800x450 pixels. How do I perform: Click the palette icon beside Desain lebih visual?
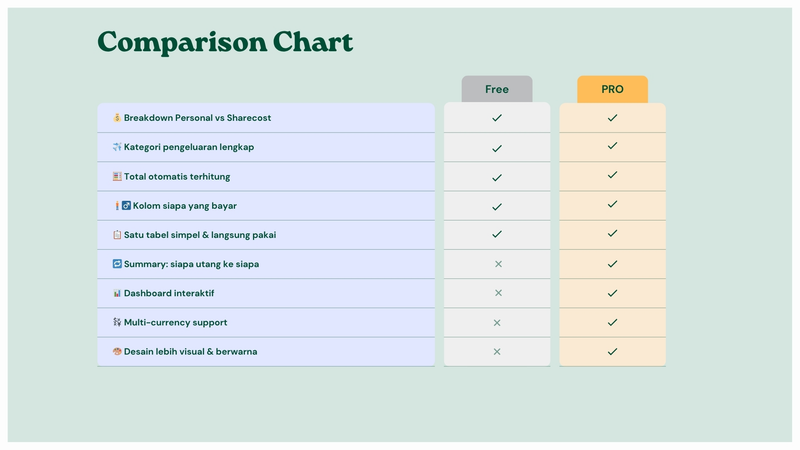coord(117,352)
